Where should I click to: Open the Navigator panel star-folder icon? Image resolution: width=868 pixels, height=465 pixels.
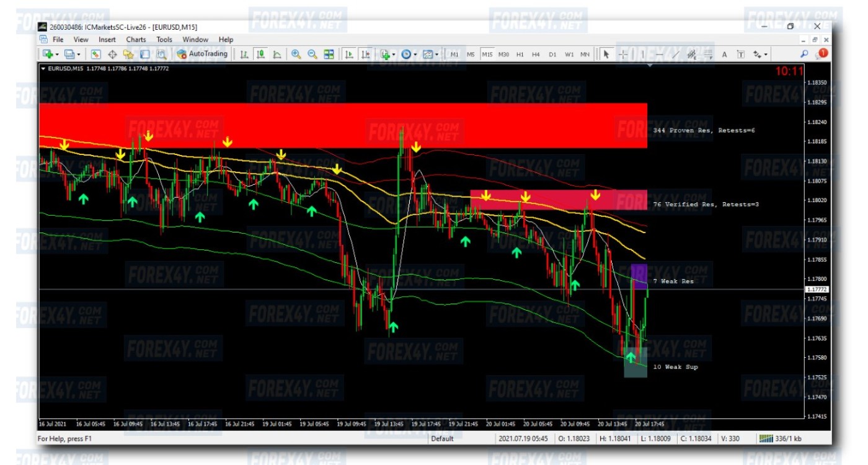tap(128, 55)
